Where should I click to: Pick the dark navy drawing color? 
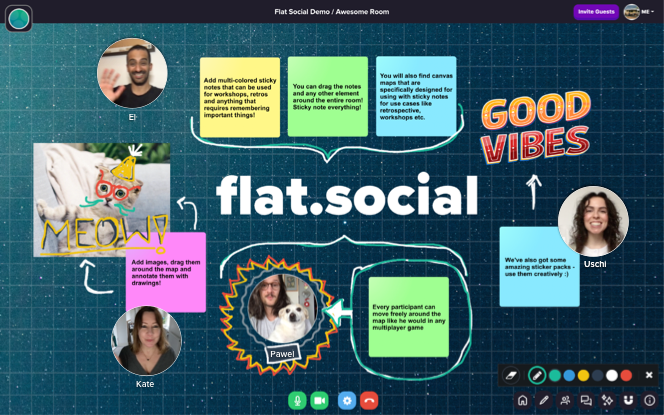tap(598, 375)
